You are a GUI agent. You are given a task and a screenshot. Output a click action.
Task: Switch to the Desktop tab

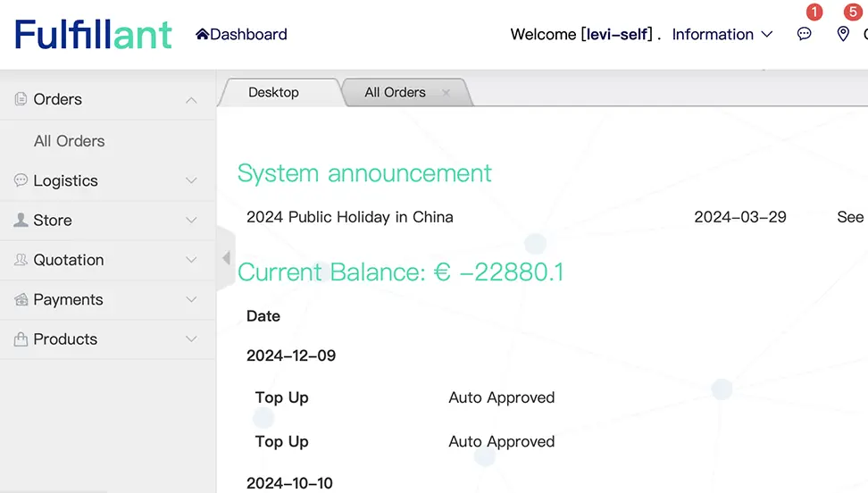(273, 92)
